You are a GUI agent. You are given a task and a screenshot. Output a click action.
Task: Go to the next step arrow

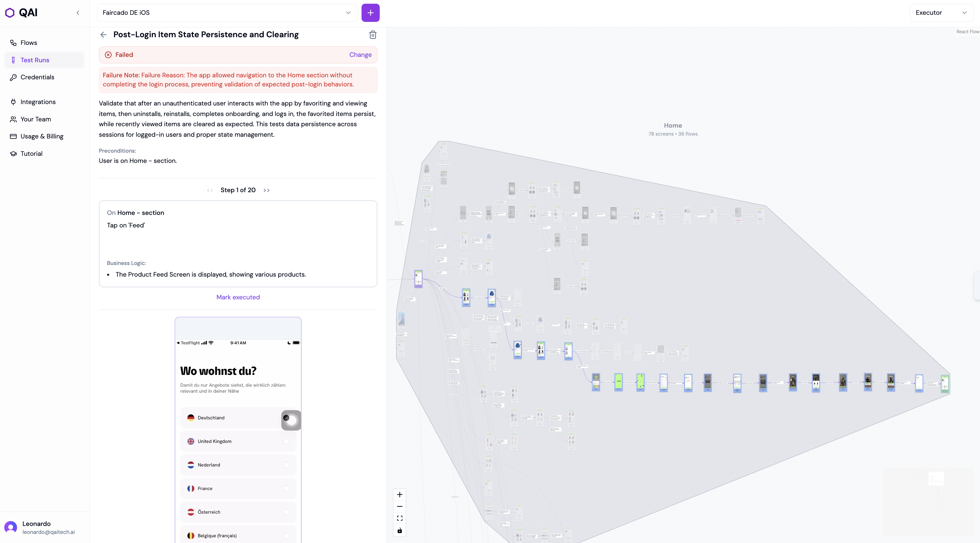[266, 190]
